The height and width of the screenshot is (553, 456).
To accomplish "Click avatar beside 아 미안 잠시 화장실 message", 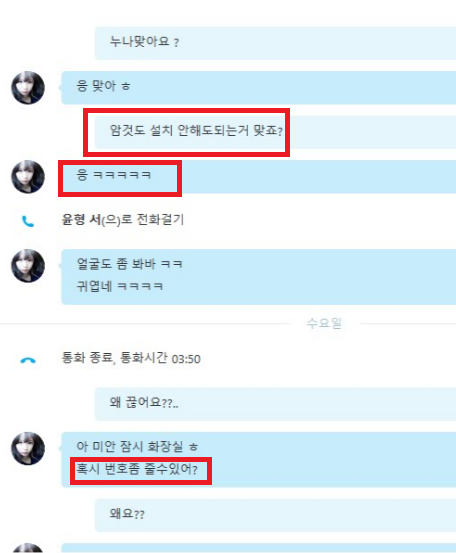I will pyautogui.click(x=28, y=448).
